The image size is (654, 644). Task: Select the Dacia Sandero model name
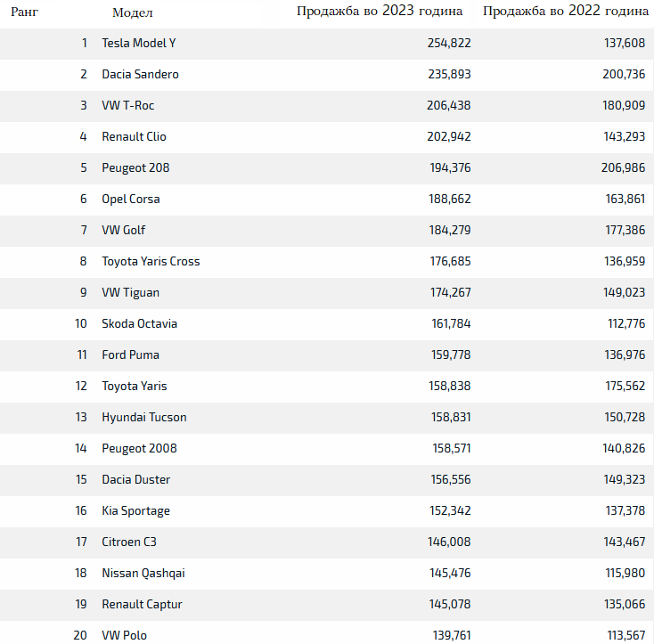click(140, 75)
